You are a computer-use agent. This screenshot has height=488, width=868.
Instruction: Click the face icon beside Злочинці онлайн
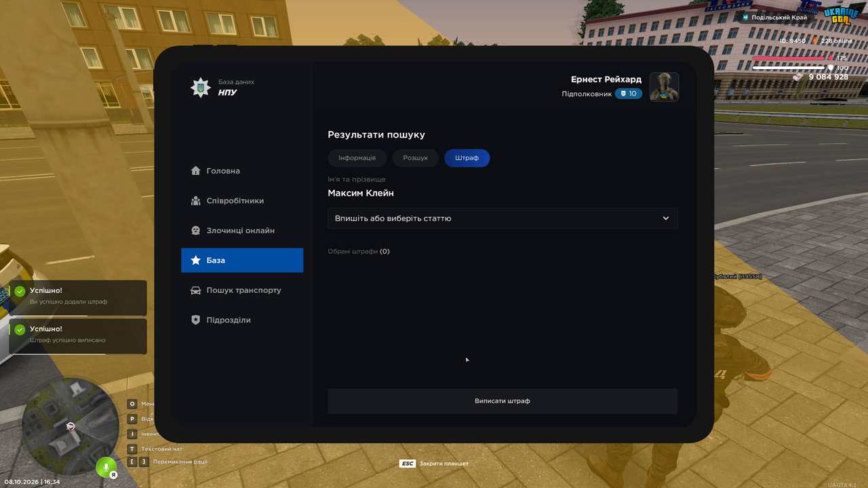click(x=196, y=230)
